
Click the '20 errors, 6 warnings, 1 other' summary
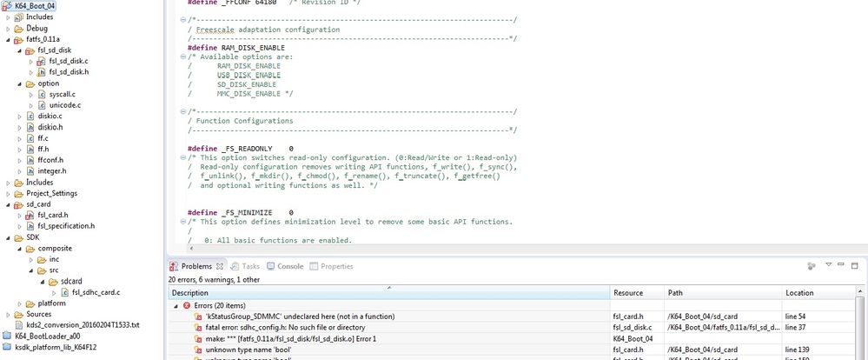[214, 280]
